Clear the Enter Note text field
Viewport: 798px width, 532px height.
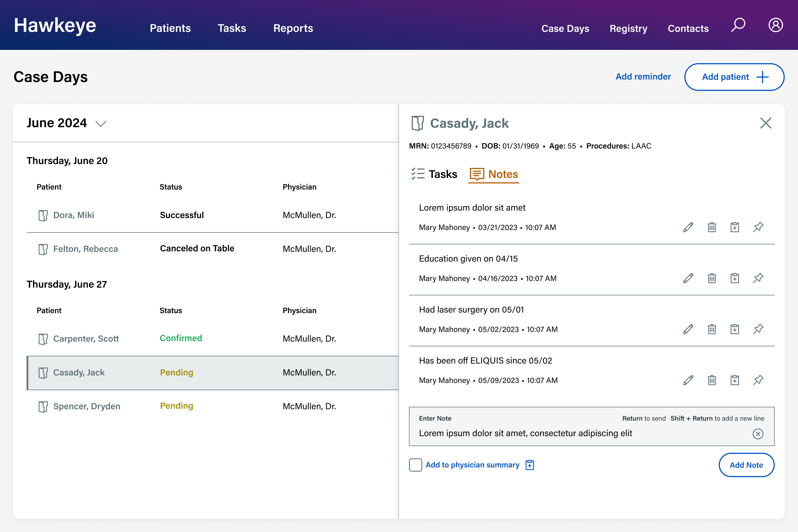758,434
